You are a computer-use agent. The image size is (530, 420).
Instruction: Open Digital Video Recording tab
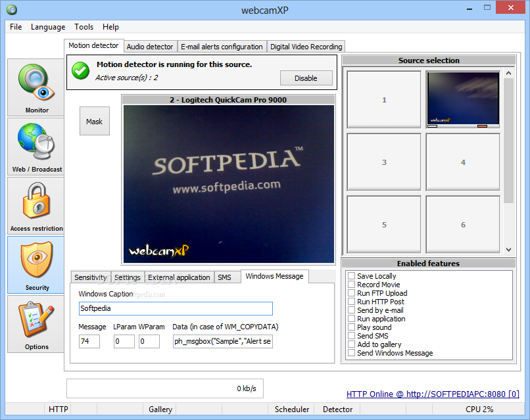306,47
